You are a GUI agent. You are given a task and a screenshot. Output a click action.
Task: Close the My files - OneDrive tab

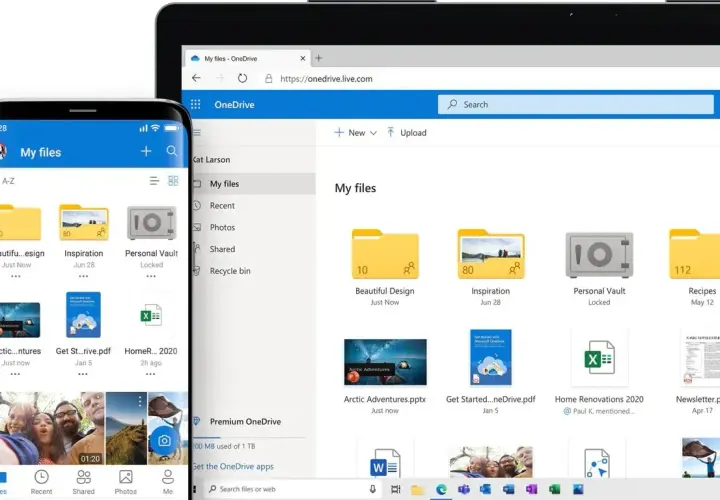(x=303, y=58)
